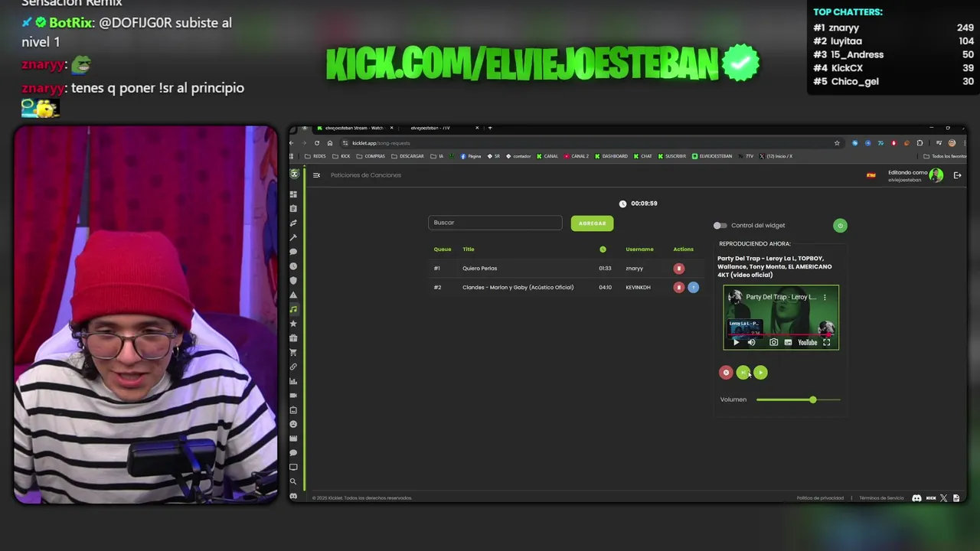
Task: Open the CANAL 2 bookmark
Action: click(577, 156)
